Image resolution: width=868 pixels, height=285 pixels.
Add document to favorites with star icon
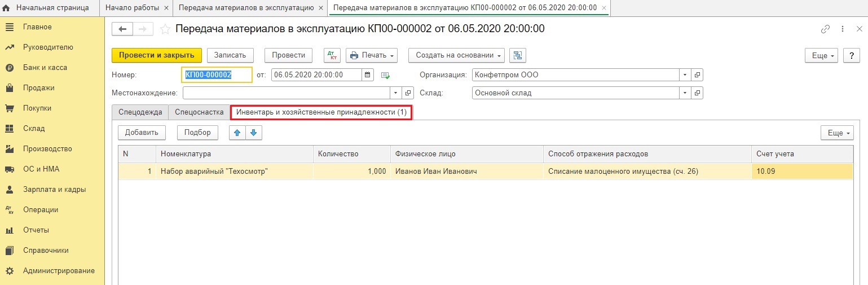pyautogui.click(x=165, y=29)
